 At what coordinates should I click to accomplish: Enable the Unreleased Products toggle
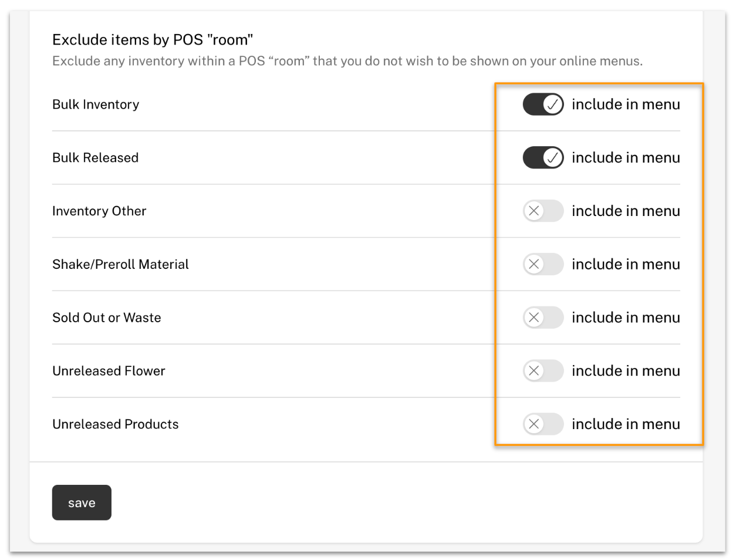543,424
